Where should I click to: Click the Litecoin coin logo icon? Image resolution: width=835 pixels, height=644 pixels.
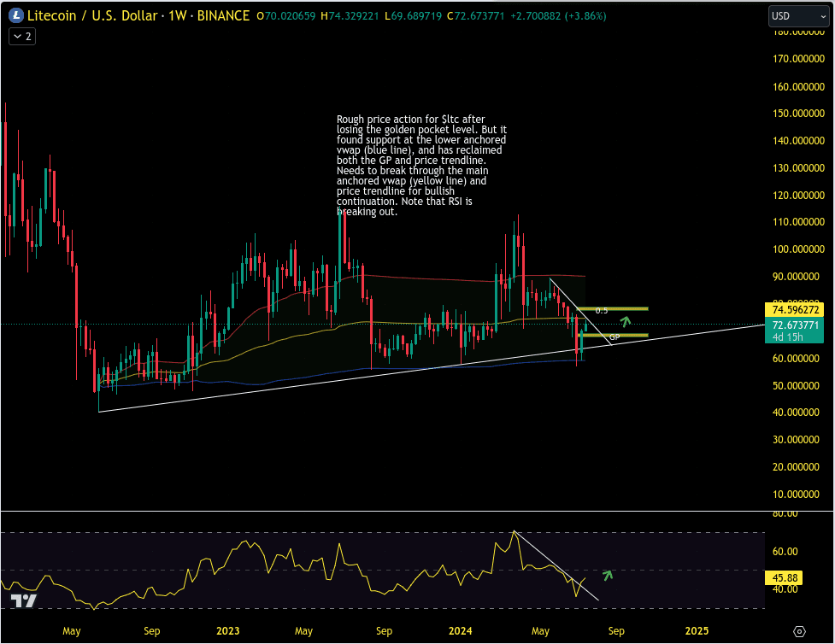(16, 16)
